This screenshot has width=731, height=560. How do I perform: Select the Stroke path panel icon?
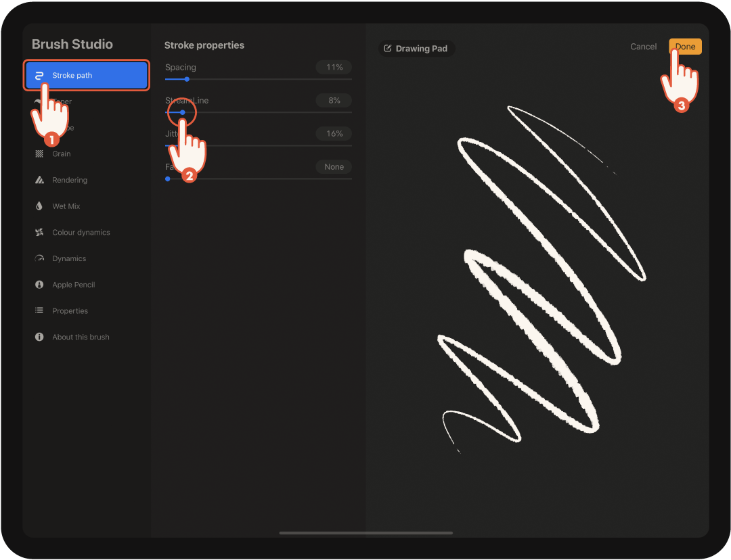pos(39,75)
